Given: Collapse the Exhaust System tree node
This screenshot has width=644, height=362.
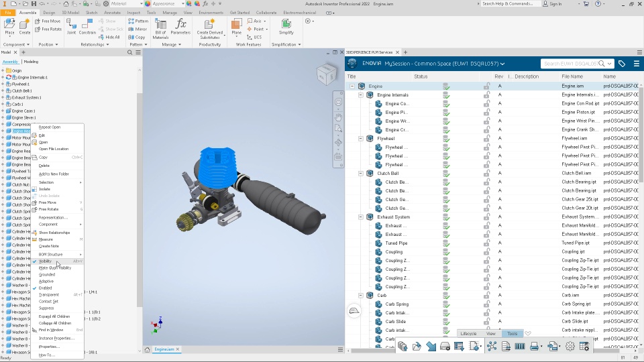Looking at the screenshot, I should click(x=361, y=217).
